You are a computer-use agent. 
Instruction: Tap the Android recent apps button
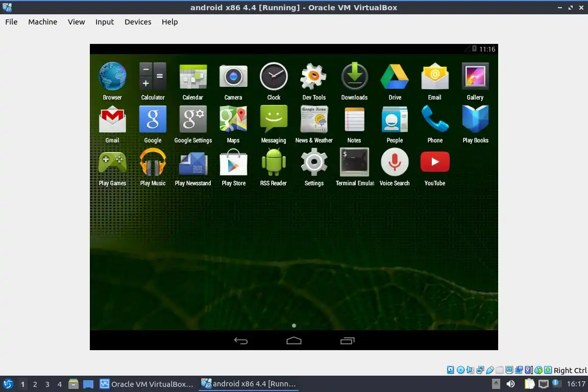[x=347, y=340]
